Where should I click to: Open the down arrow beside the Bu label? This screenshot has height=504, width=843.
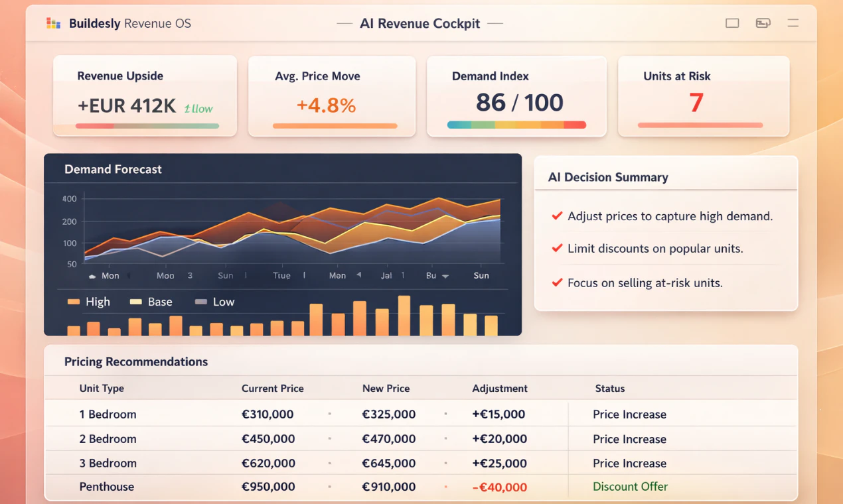[x=445, y=276]
